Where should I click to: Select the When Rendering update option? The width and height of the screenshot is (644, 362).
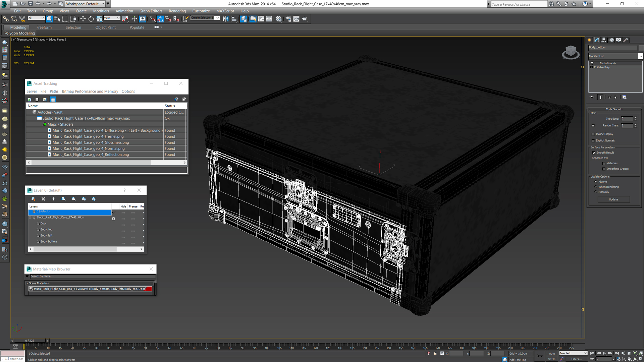[x=596, y=187]
